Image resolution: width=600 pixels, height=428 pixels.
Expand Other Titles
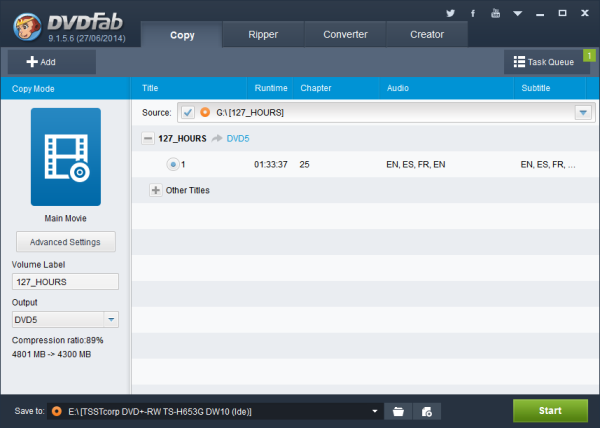[x=156, y=190]
